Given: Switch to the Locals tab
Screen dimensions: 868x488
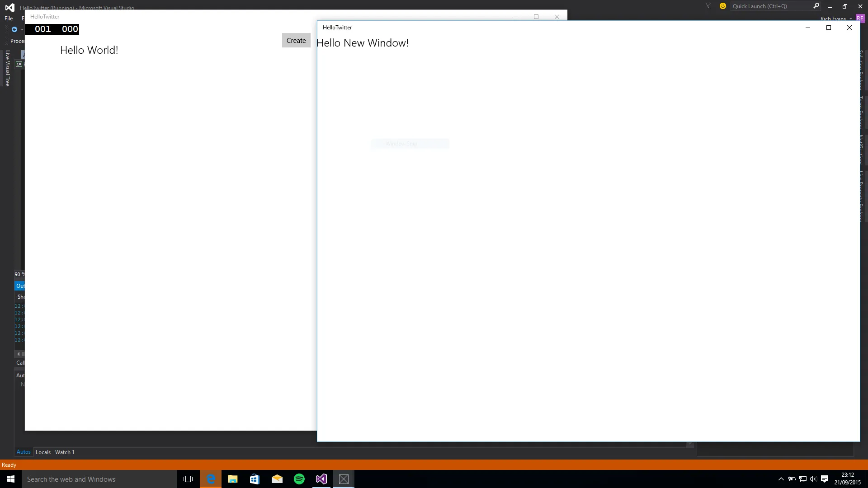Looking at the screenshot, I should pos(43,452).
